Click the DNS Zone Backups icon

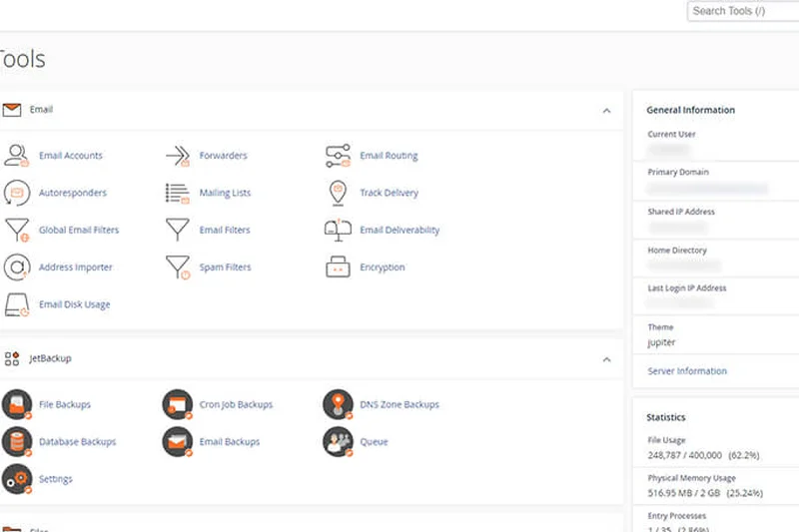pos(339,404)
